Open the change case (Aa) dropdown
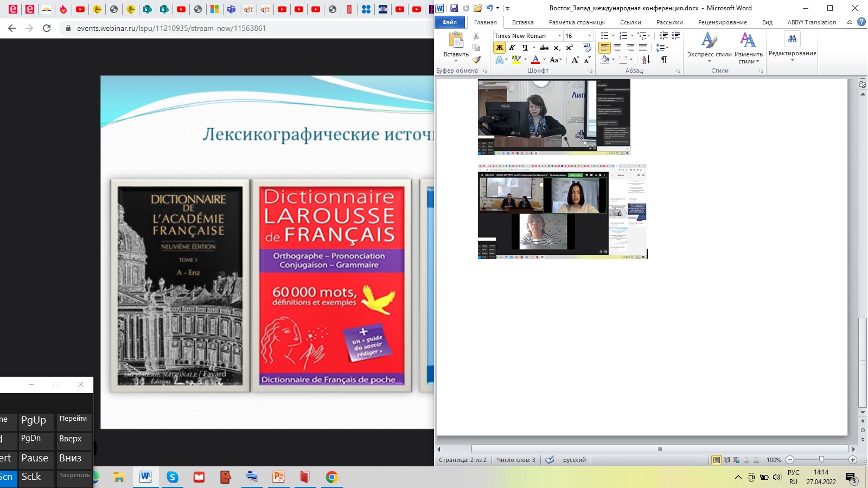868x488 pixels. 556,60
